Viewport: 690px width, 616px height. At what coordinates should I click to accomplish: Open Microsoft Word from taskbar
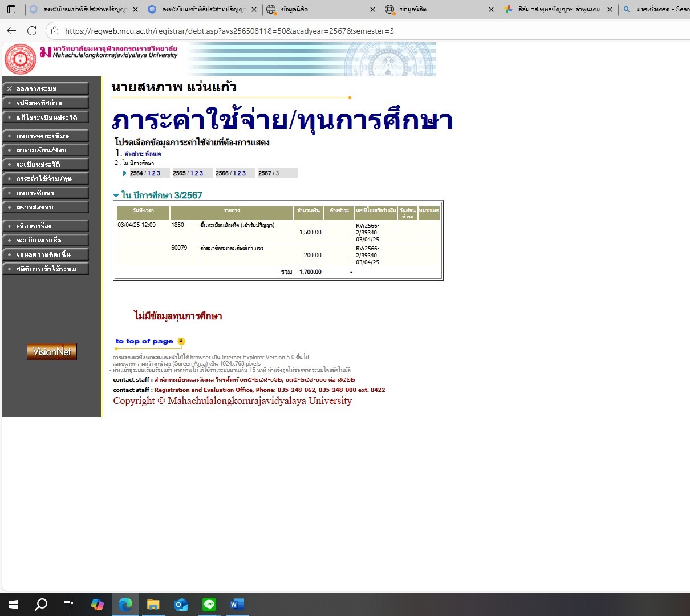(237, 604)
